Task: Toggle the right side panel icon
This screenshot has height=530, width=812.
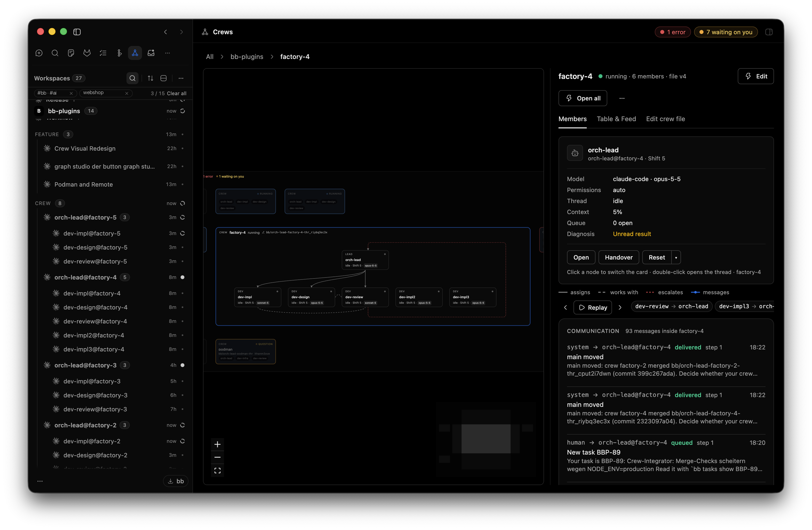Action: click(769, 32)
